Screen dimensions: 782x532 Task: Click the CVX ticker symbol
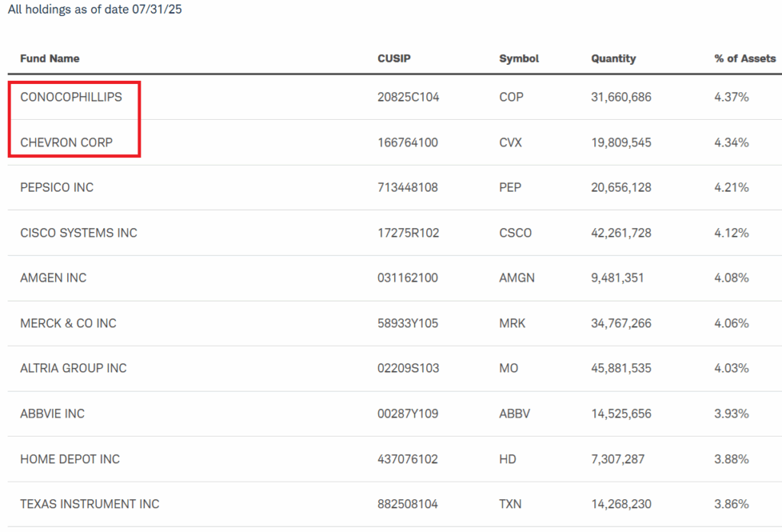[511, 143]
